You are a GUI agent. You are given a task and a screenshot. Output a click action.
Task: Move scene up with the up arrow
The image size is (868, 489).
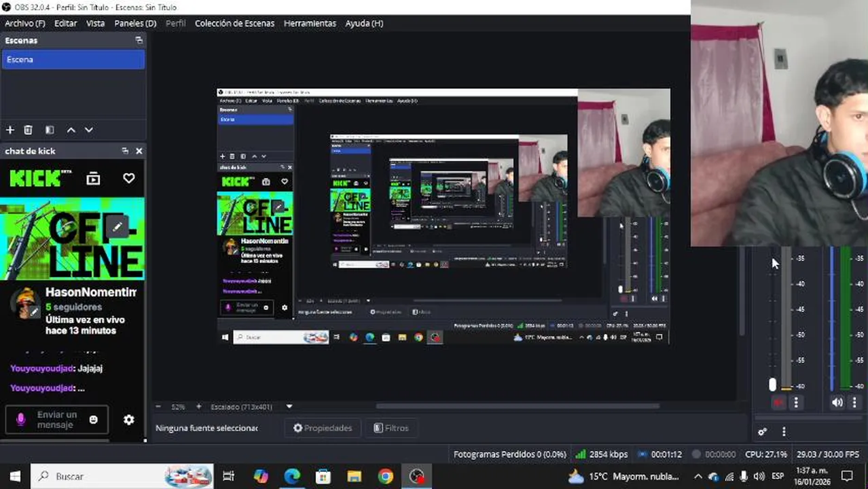(71, 130)
